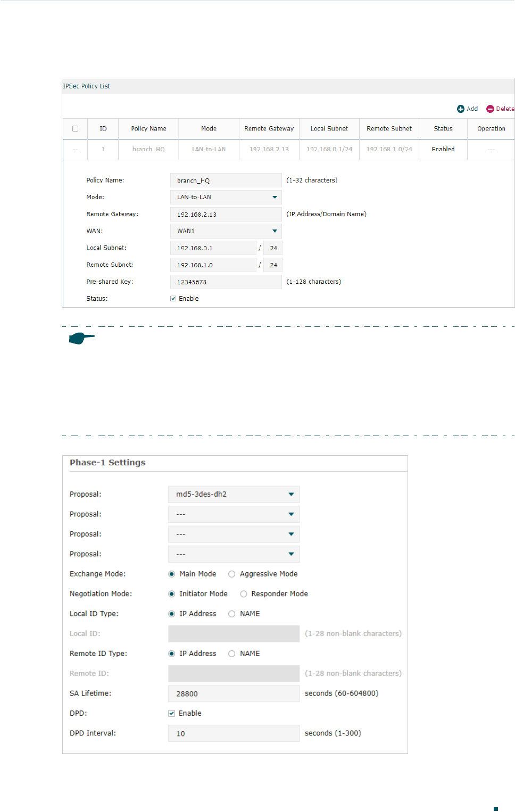Click the Policy Name input field
Viewport: 515px width, 812px height.
click(x=226, y=181)
